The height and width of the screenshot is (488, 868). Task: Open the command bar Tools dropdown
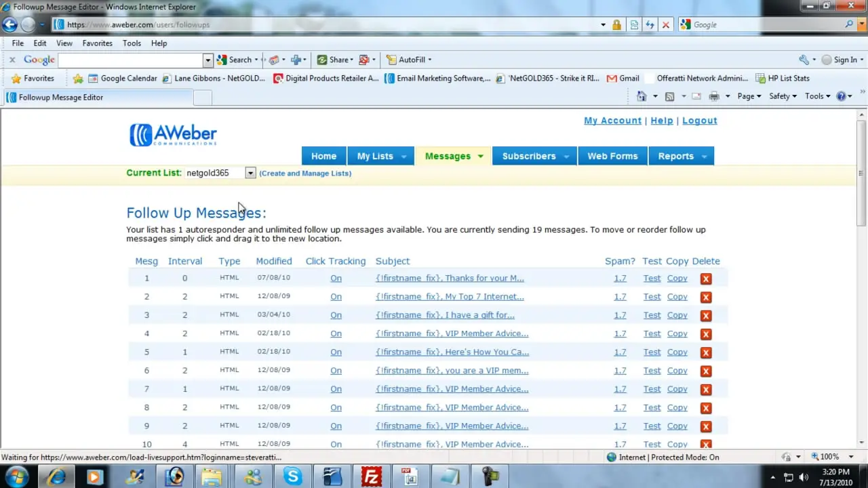click(818, 96)
